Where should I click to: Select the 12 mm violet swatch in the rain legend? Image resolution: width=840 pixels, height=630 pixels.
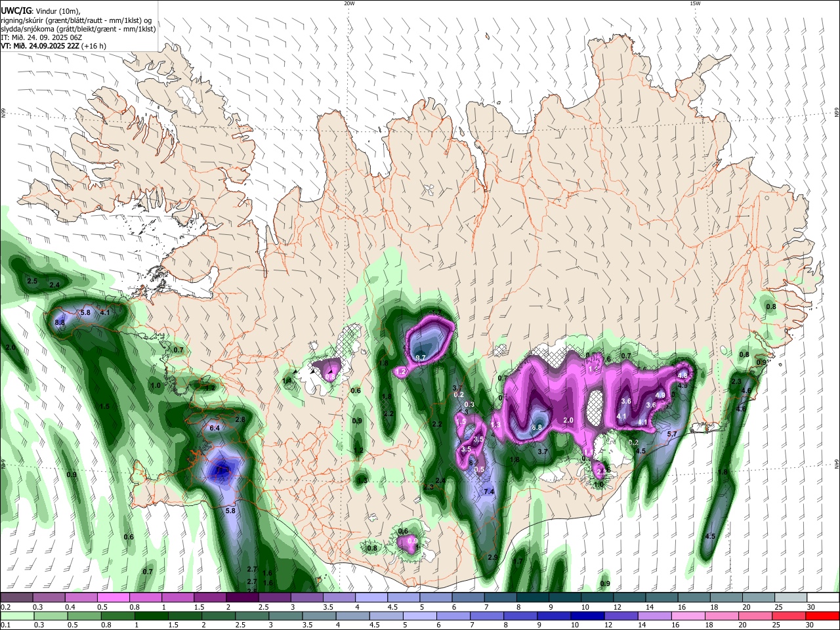coord(621,616)
